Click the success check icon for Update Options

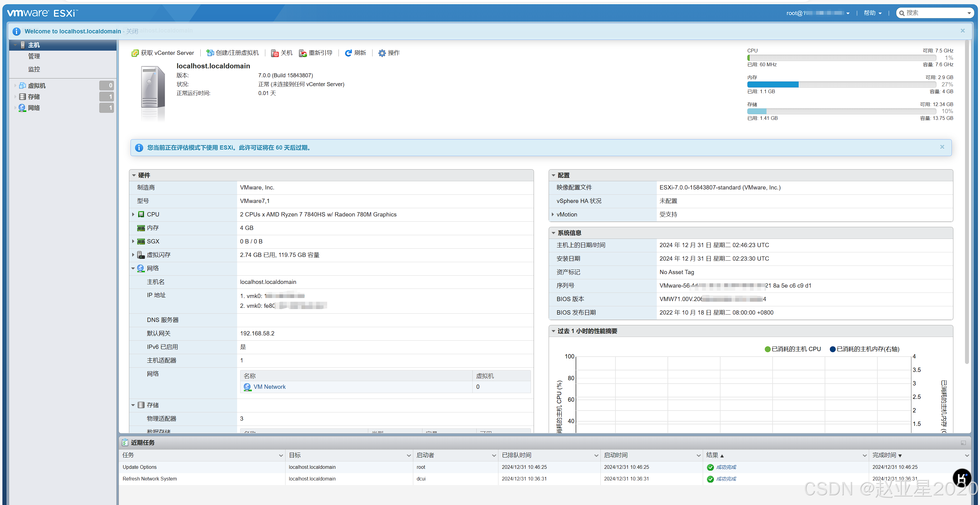710,467
